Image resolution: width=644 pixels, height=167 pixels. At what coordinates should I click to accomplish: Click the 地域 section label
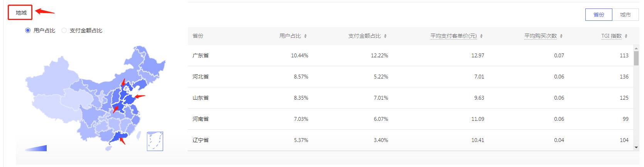[21, 13]
